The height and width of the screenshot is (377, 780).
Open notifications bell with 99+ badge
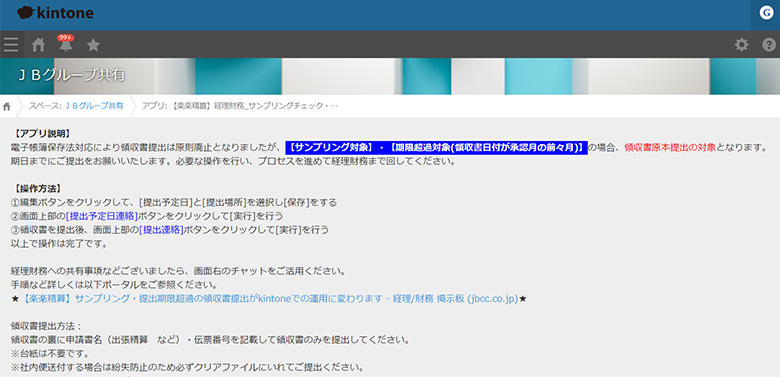(66, 44)
